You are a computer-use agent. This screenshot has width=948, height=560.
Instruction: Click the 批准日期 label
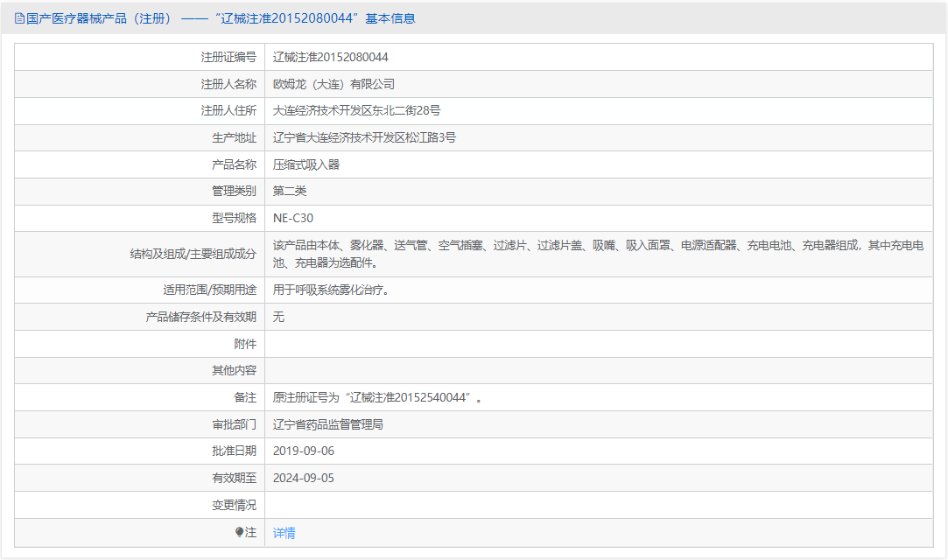point(234,451)
